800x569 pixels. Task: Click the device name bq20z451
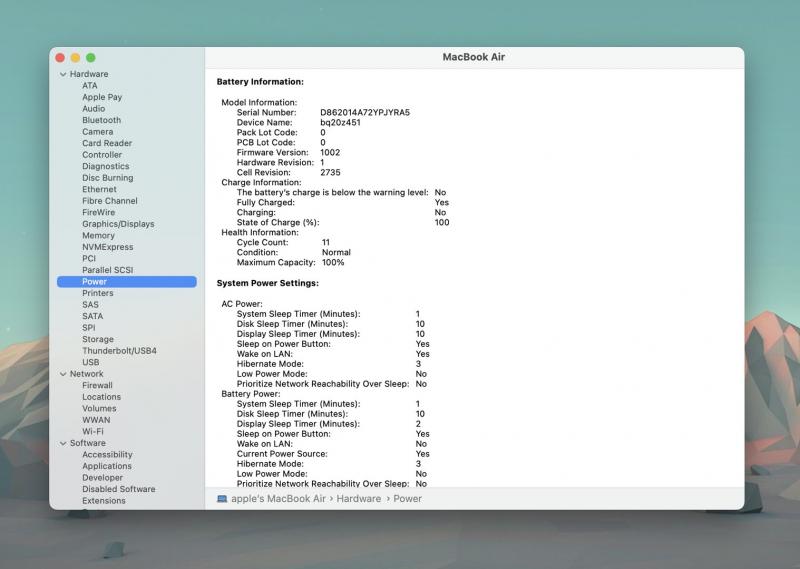(340, 122)
